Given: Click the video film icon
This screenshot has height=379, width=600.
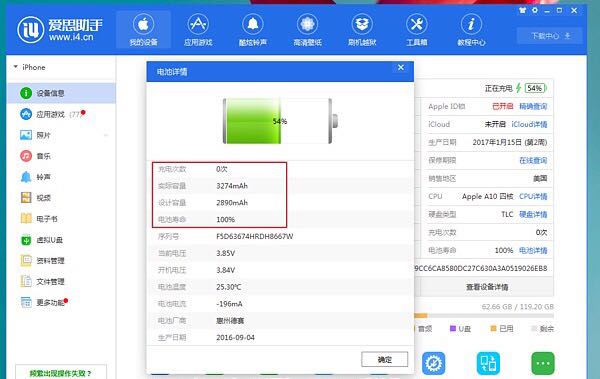Looking at the screenshot, I should click(26, 198).
